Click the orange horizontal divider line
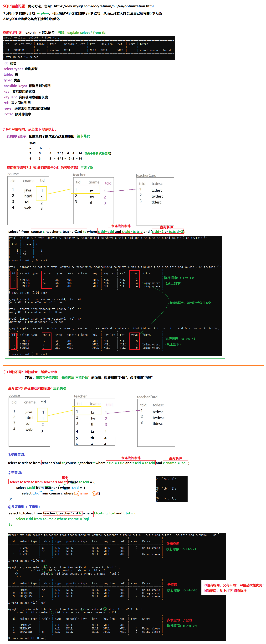Image resolution: width=266 pixels, height=644 pixels. coord(133,365)
